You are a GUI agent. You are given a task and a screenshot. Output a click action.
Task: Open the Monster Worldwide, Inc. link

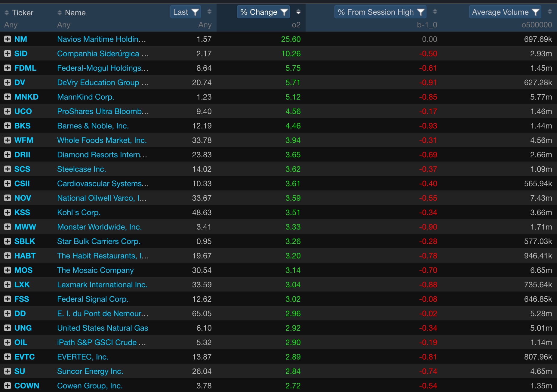pos(100,227)
